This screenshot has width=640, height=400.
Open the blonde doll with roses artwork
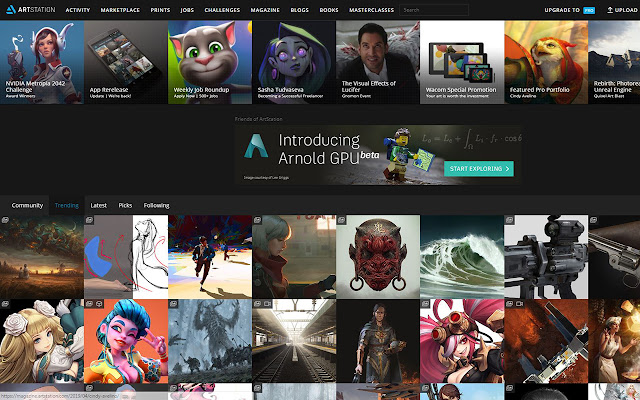pos(42,341)
